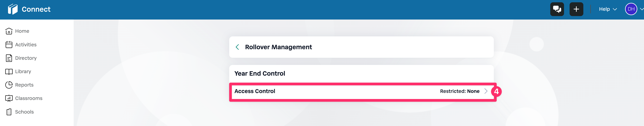Open Schools from the sidebar
644x126 pixels.
(x=24, y=112)
